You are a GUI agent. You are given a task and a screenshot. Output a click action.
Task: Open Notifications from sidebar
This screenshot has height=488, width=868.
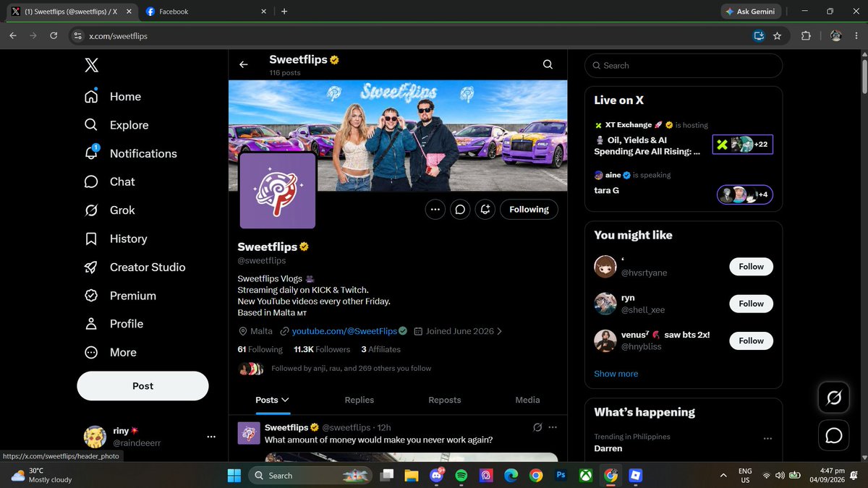[130, 153]
